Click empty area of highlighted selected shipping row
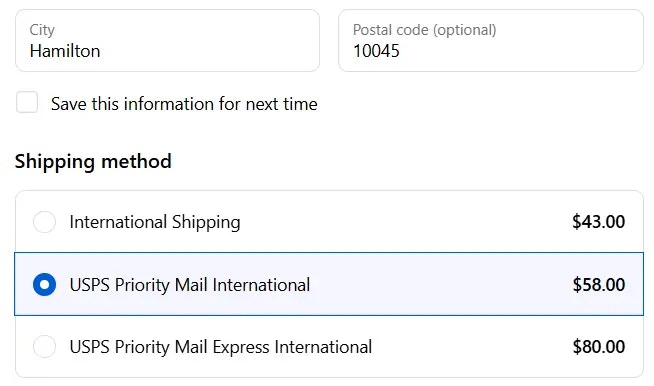 (438, 284)
